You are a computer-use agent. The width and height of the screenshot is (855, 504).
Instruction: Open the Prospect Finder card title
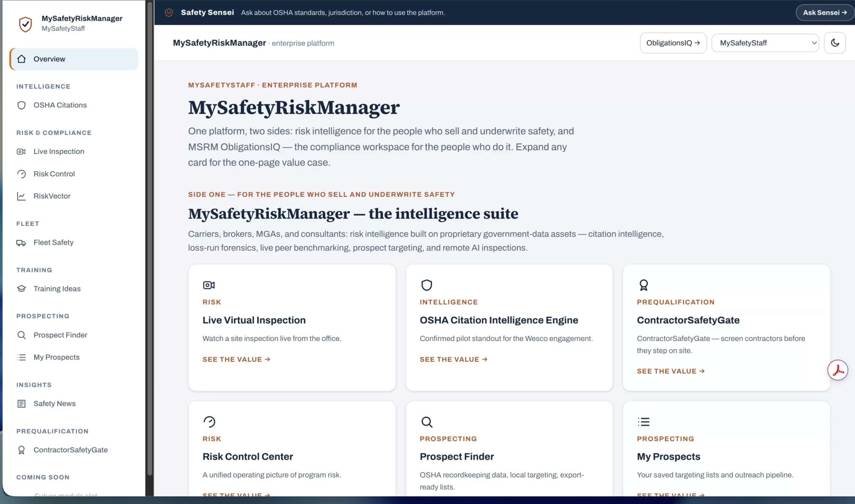pos(456,457)
